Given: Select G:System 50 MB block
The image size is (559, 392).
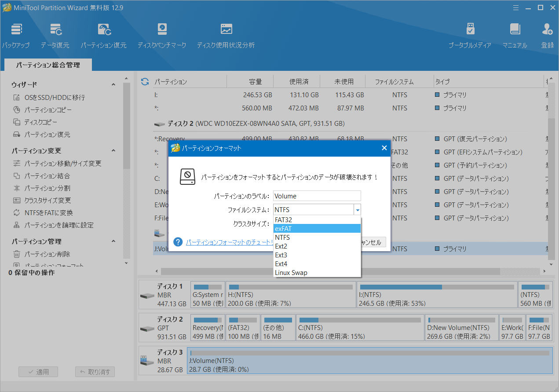Looking at the screenshot, I should (208, 295).
